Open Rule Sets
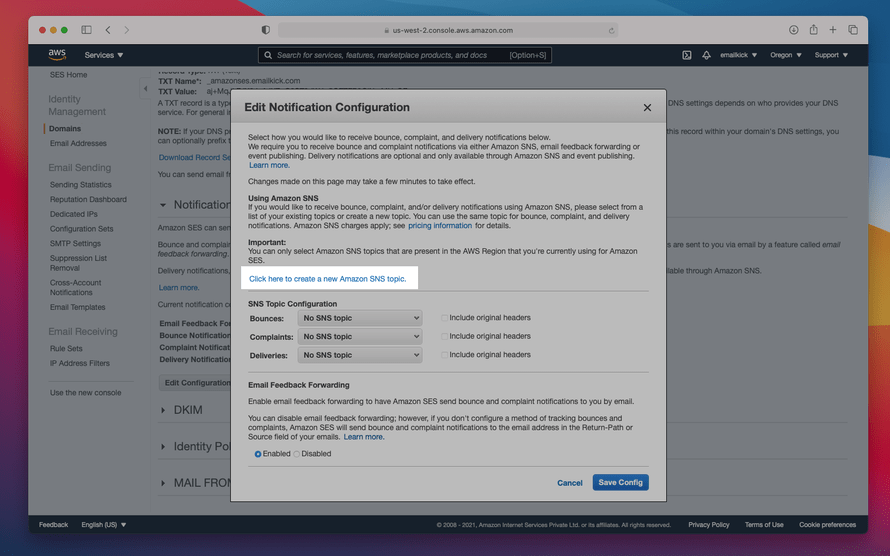 66,349
